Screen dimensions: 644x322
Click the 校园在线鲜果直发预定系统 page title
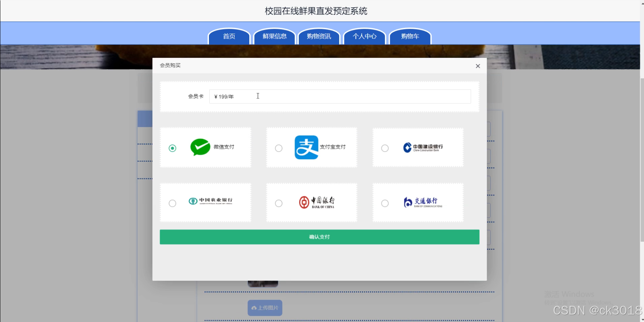click(x=316, y=11)
